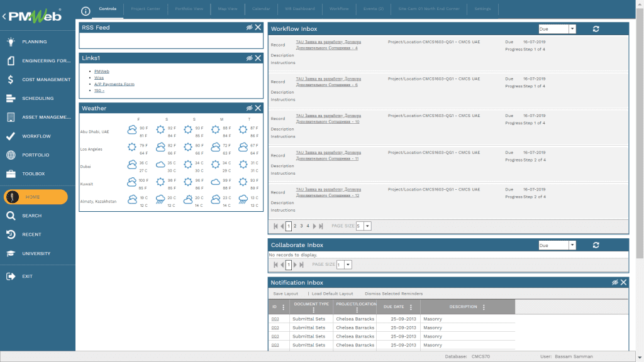Click the info circle icon in top bar

point(86,11)
